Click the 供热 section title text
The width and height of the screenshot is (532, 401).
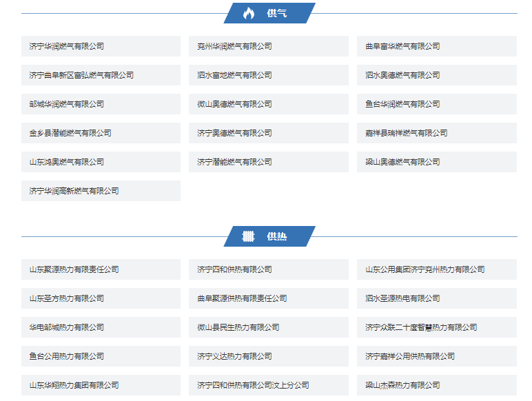(277, 236)
